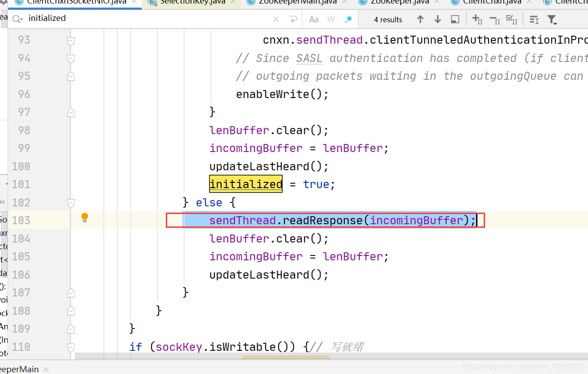Close the ZooKeeper.java tab
Viewport: 588px width, 374px height.
coord(437,2)
